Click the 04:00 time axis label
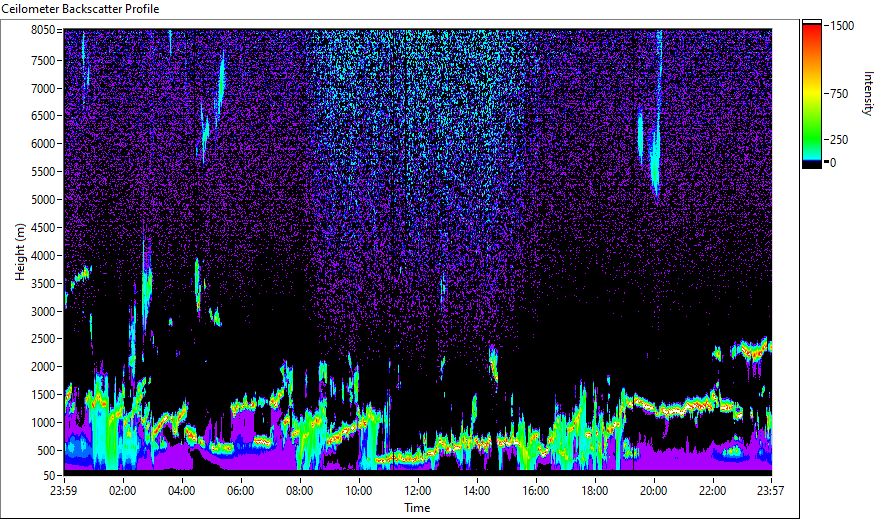The height and width of the screenshot is (519, 878). pyautogui.click(x=181, y=491)
